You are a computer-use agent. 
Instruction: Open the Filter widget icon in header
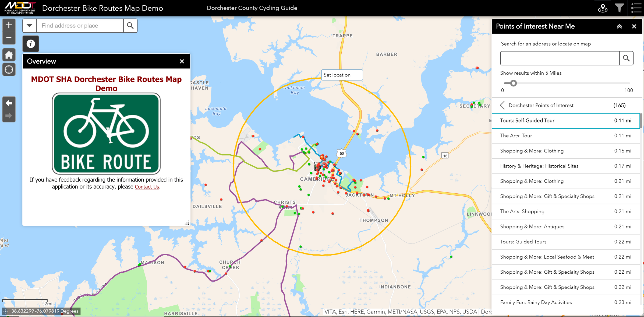point(619,8)
